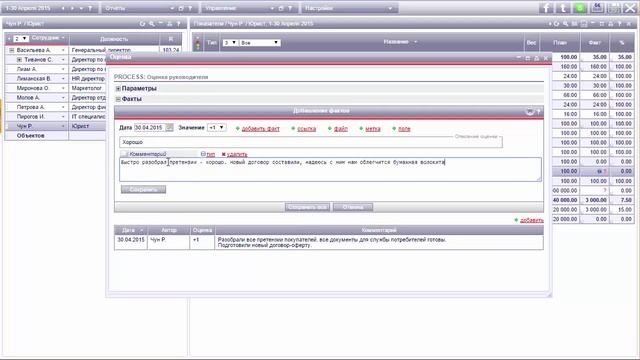Click the 3 000.00 Факт cell in 40 000.00 row
The height and width of the screenshot is (360, 640).
tap(595, 200)
